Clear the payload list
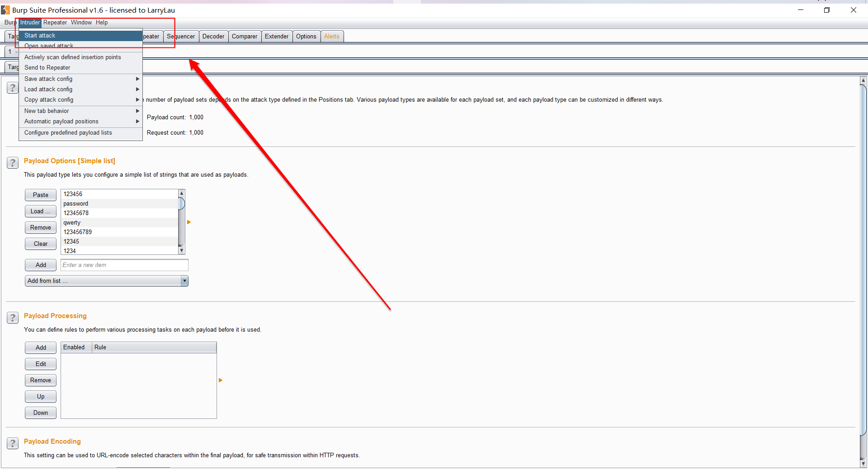The width and height of the screenshot is (868, 469). [x=41, y=244]
